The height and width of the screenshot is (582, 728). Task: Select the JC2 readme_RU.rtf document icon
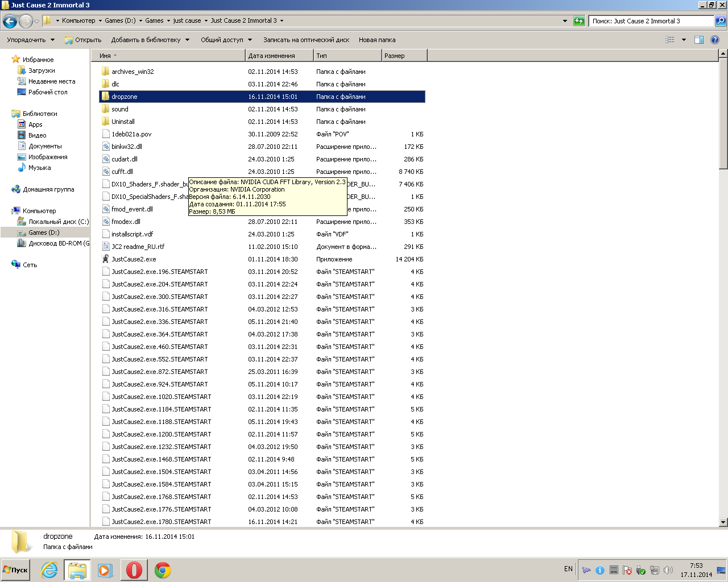pyautogui.click(x=105, y=247)
